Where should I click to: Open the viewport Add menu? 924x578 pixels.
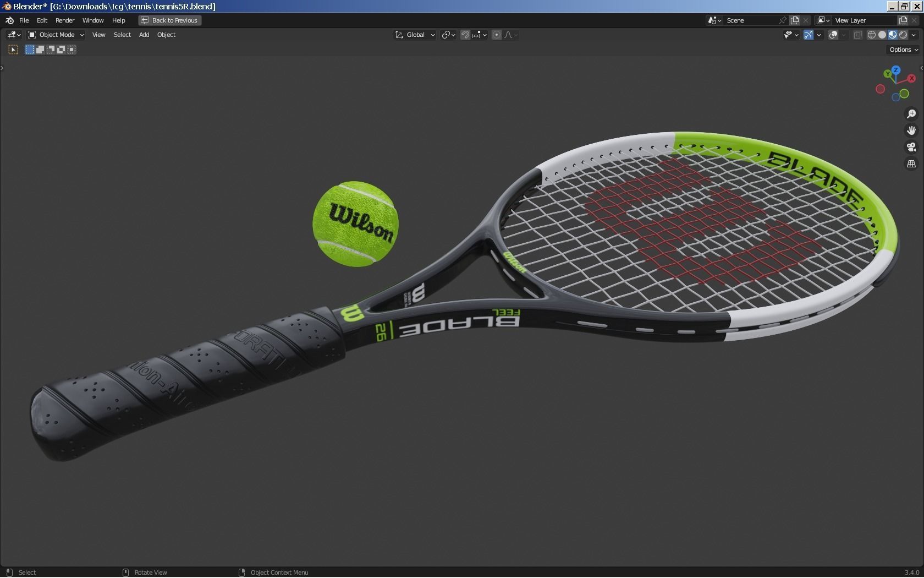coord(144,35)
